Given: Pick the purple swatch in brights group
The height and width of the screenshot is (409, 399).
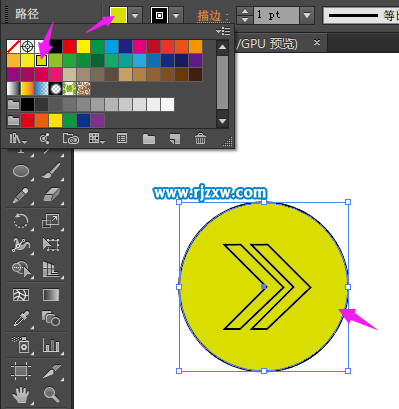Looking at the screenshot, I should pos(97,120).
